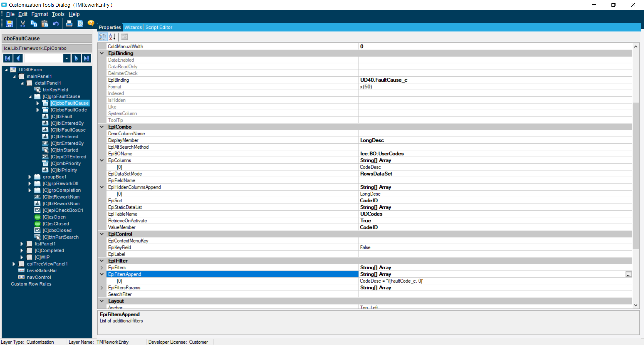Viewport: 644px width, 345px height.
Task: Click property grid scroll up arrow
Action: coord(636,47)
